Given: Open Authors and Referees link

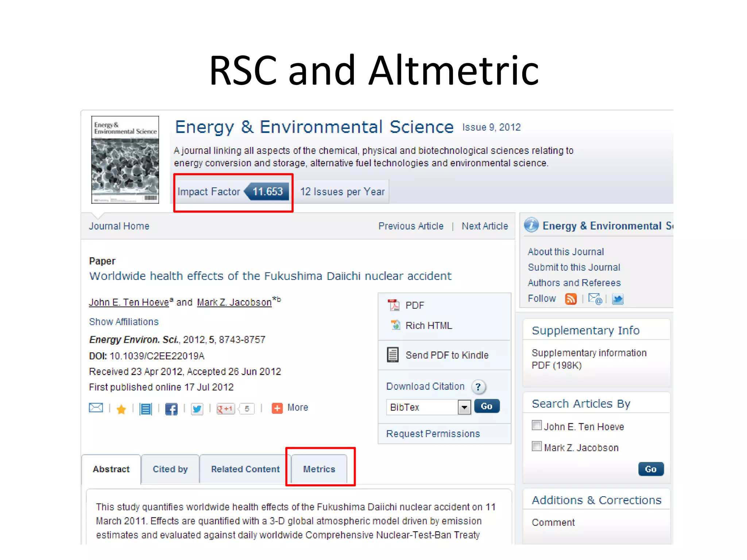Looking at the screenshot, I should [x=574, y=283].
